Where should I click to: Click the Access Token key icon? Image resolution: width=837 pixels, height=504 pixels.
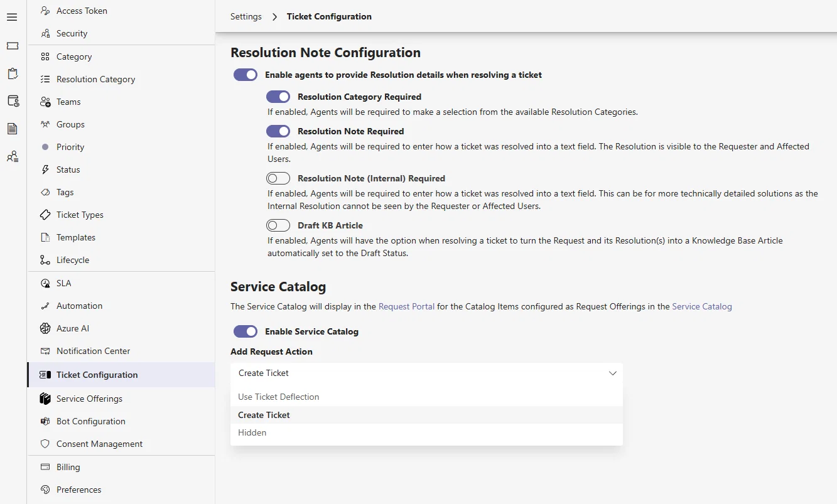point(45,11)
